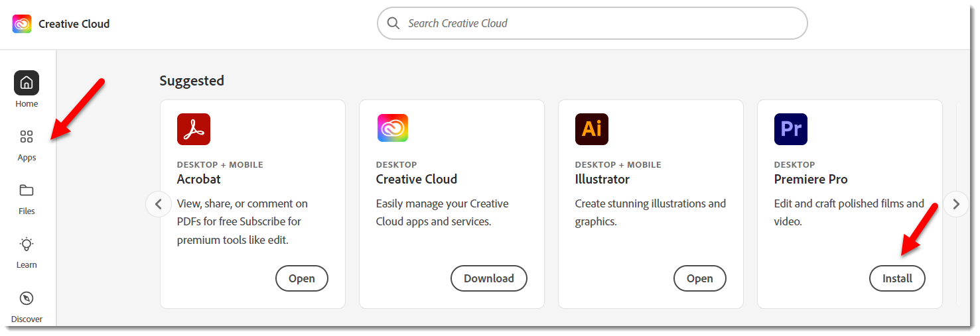Click the Illustrator app icon
This screenshot has width=980, height=336.
pos(592,129)
